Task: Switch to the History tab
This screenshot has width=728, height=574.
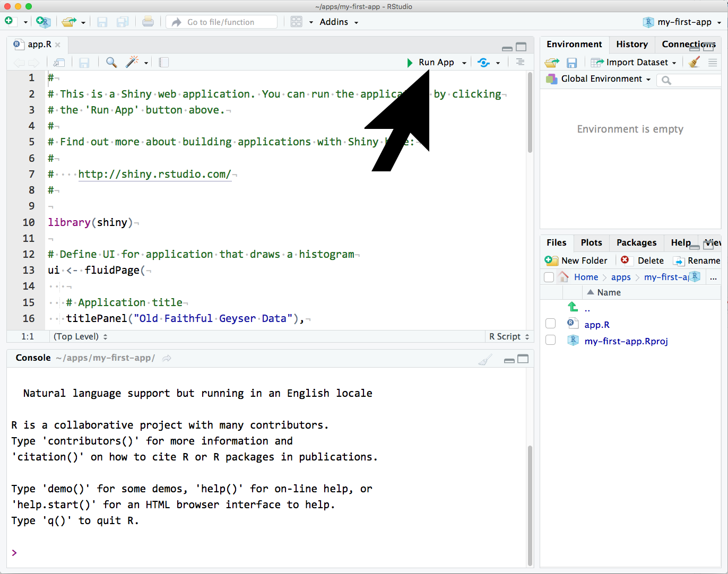Action: pos(631,44)
